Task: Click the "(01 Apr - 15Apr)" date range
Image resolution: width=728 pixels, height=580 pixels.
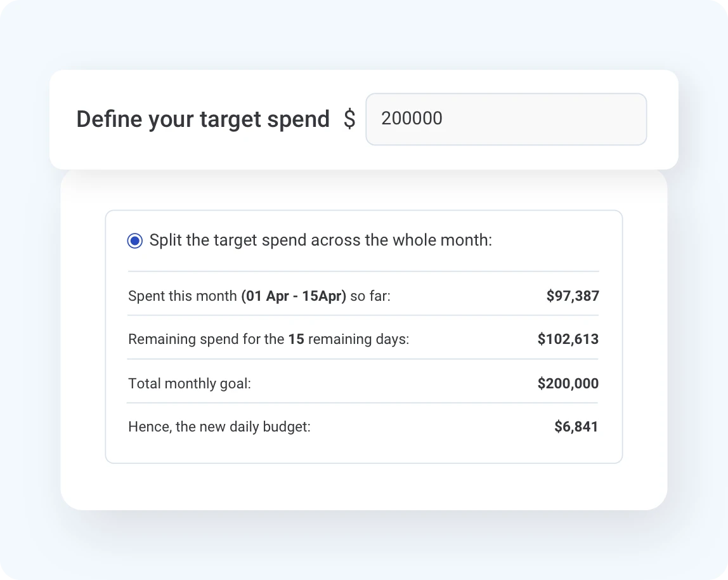Action: coord(294,296)
